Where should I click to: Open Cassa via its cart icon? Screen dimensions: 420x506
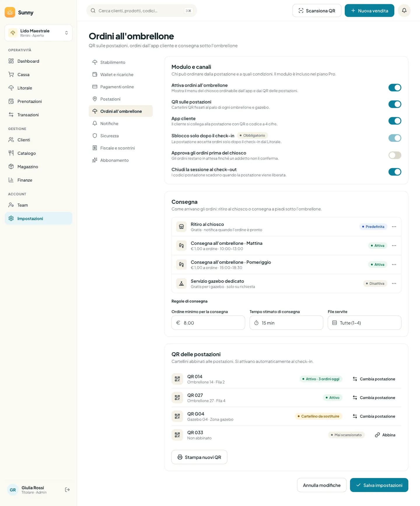[11, 74]
